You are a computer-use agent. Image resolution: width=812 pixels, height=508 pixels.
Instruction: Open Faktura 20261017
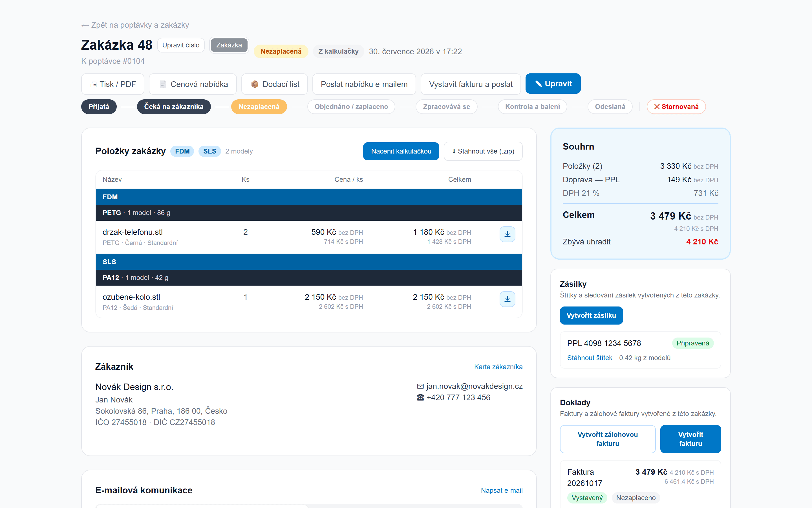[x=584, y=478]
